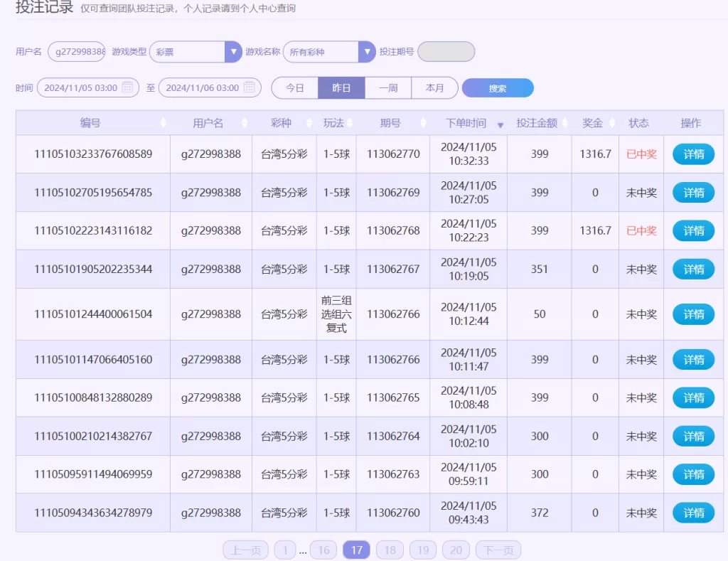Jump to page 18
This screenshot has width=728, height=561.
click(x=390, y=550)
